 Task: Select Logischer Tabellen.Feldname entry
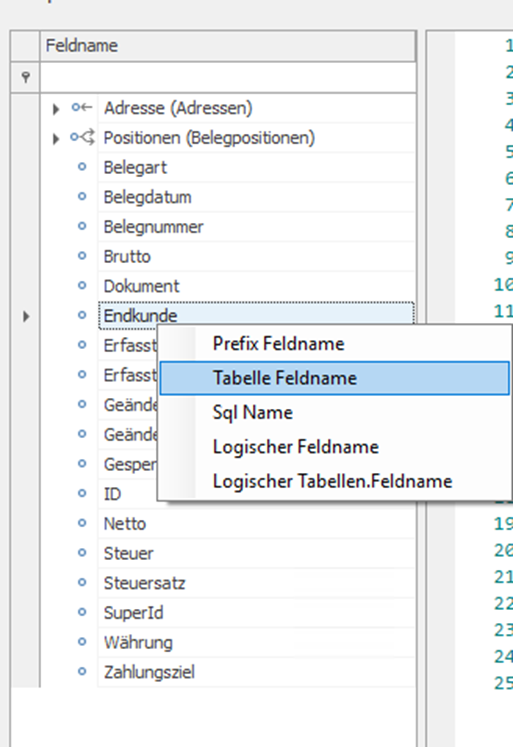[x=334, y=481]
